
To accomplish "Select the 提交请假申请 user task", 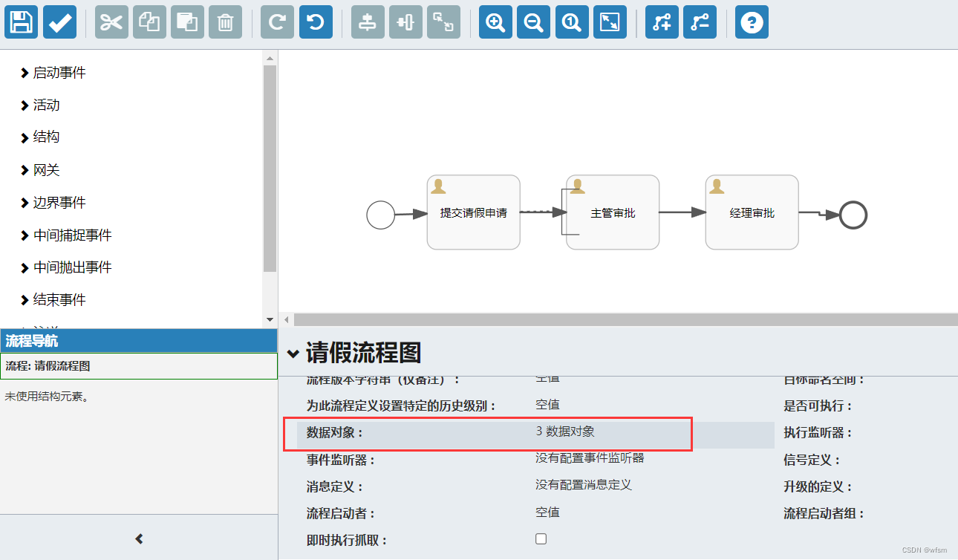I will pos(473,212).
